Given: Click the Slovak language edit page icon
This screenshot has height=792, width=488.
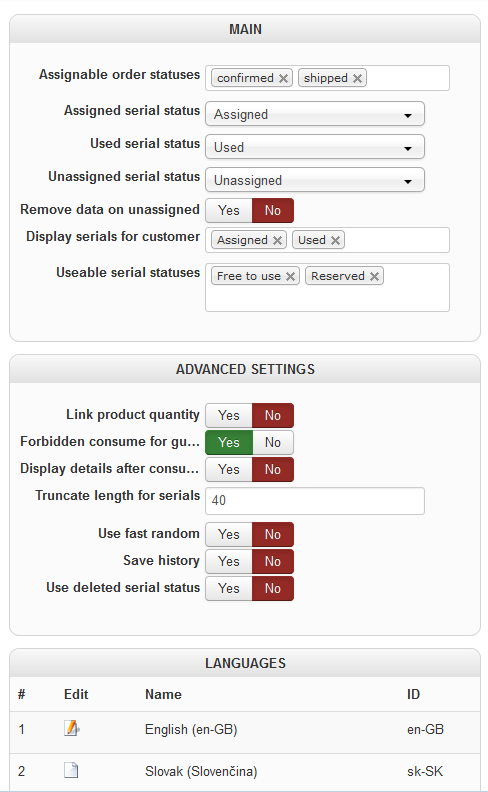Looking at the screenshot, I should tap(71, 770).
